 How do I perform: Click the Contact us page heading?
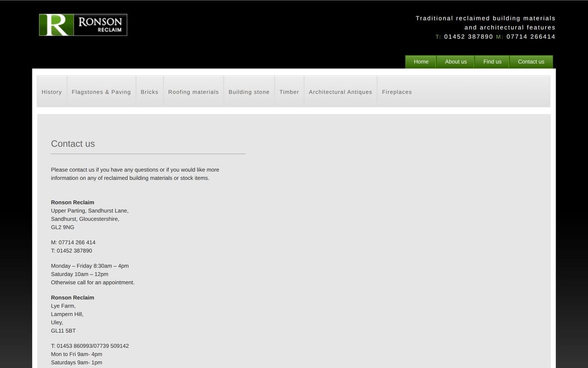coord(73,144)
